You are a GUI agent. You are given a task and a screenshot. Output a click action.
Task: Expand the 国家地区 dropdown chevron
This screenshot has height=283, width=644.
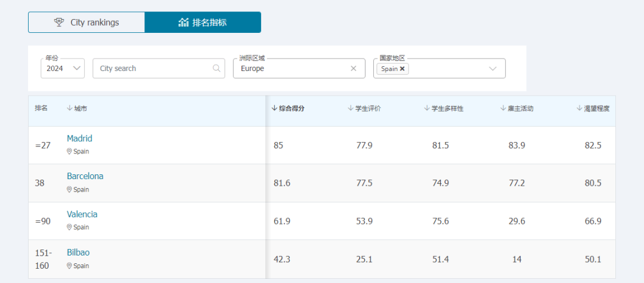[493, 68]
